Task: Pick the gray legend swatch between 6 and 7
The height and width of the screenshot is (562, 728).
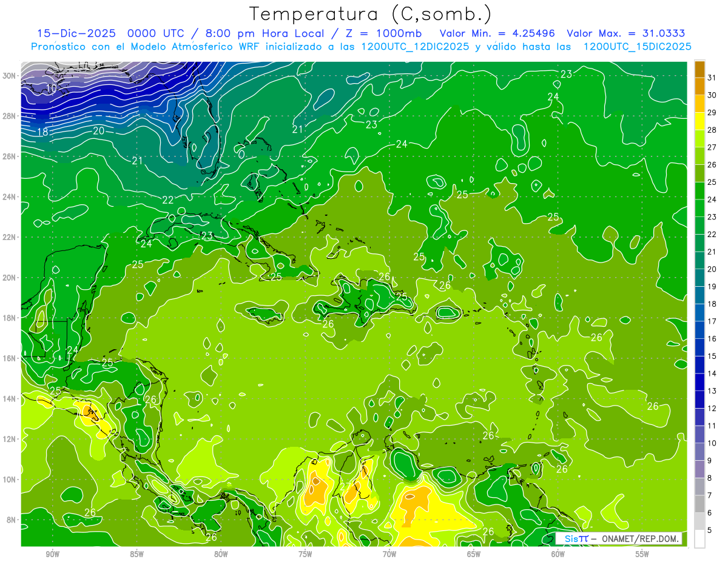Action: tap(699, 504)
